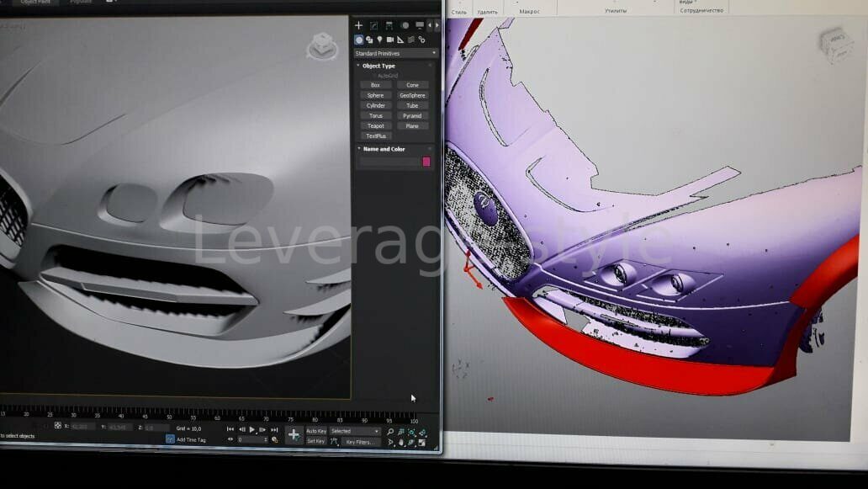Image resolution: width=868 pixels, height=489 pixels.
Task: Toggle Set Key mode
Action: click(316, 441)
